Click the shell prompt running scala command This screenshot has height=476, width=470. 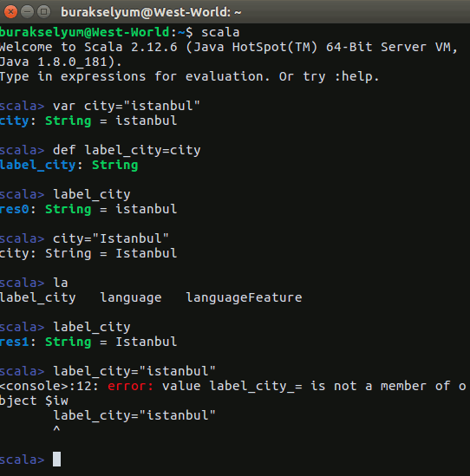click(x=120, y=32)
